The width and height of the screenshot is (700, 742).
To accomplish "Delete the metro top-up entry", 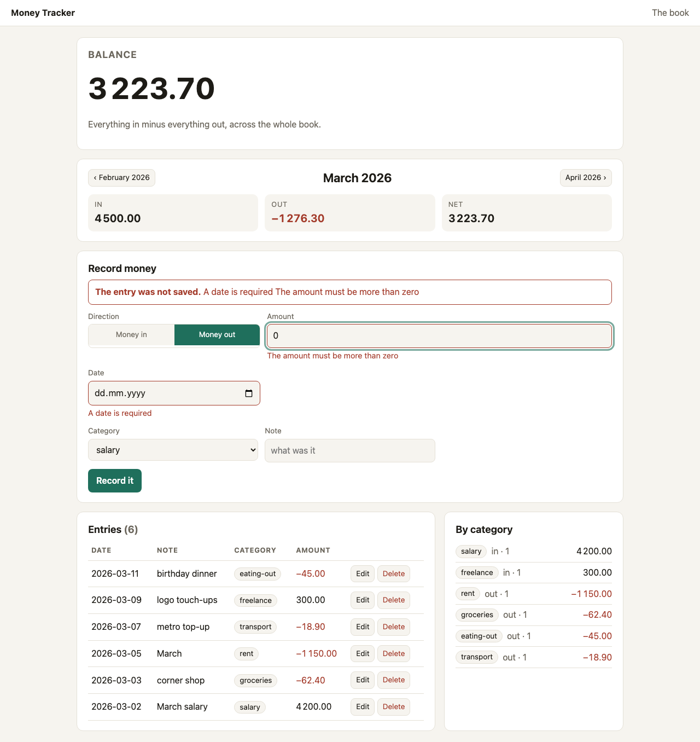I will click(x=394, y=627).
